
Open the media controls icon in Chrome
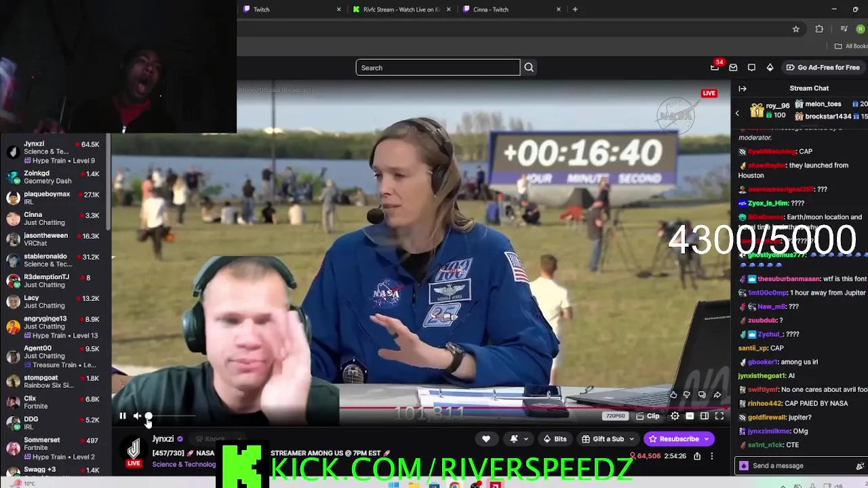tap(844, 29)
